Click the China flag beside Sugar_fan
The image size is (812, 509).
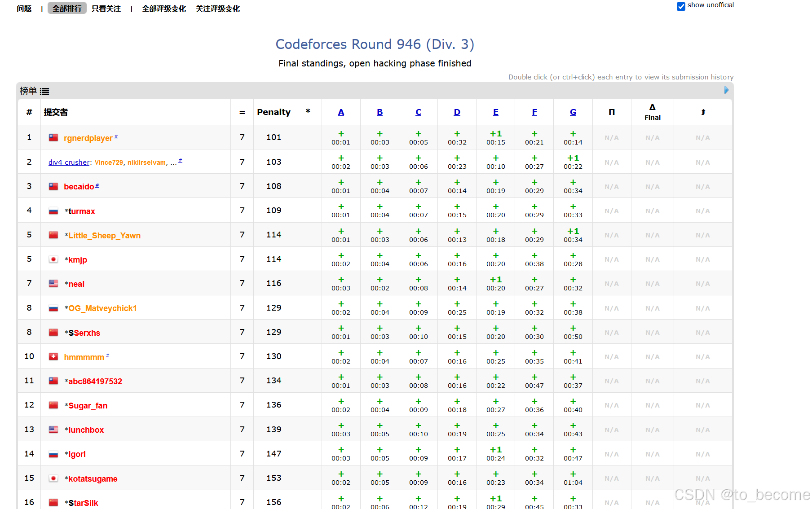coord(53,405)
